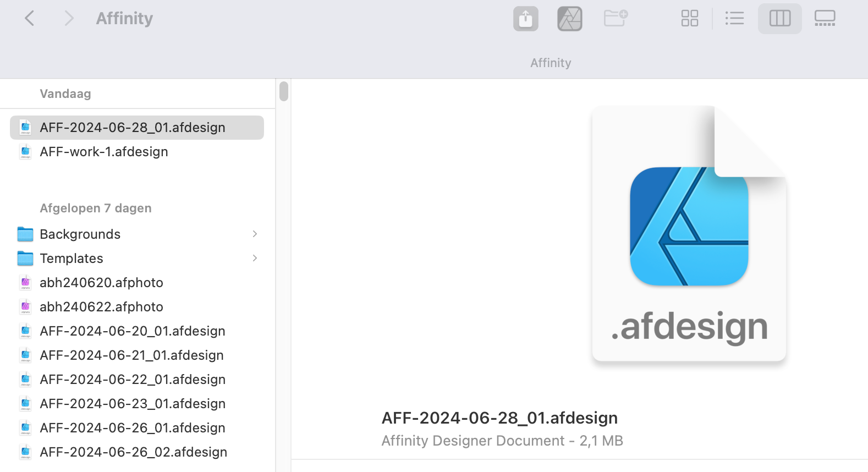
Task: Click the large .afdesign preview thumbnail
Action: (x=689, y=234)
